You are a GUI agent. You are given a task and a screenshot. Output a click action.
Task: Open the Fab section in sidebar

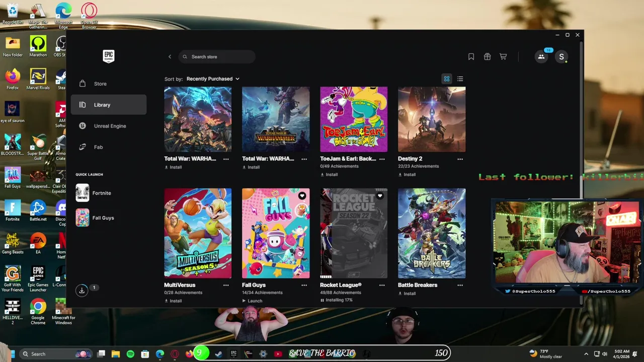click(x=109, y=147)
